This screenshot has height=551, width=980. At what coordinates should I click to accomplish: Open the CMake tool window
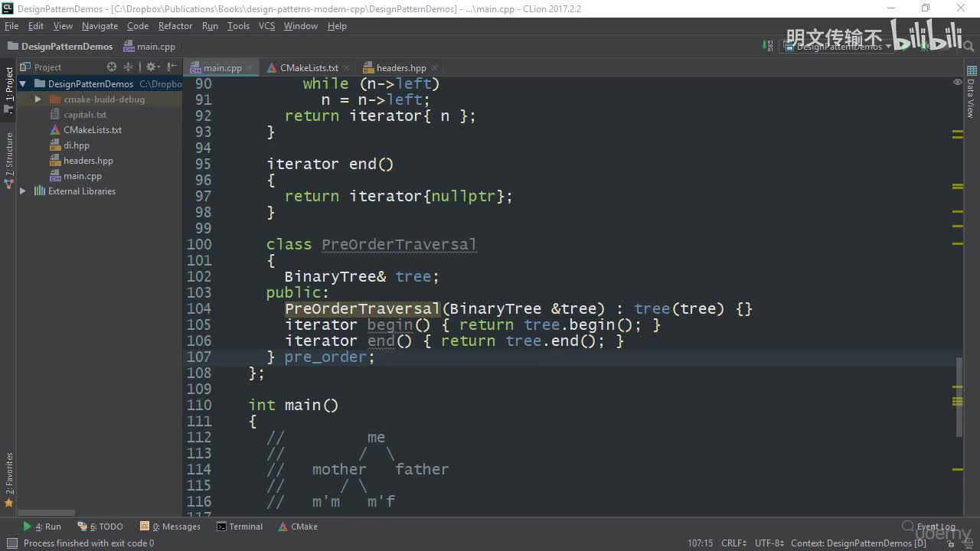click(298, 527)
